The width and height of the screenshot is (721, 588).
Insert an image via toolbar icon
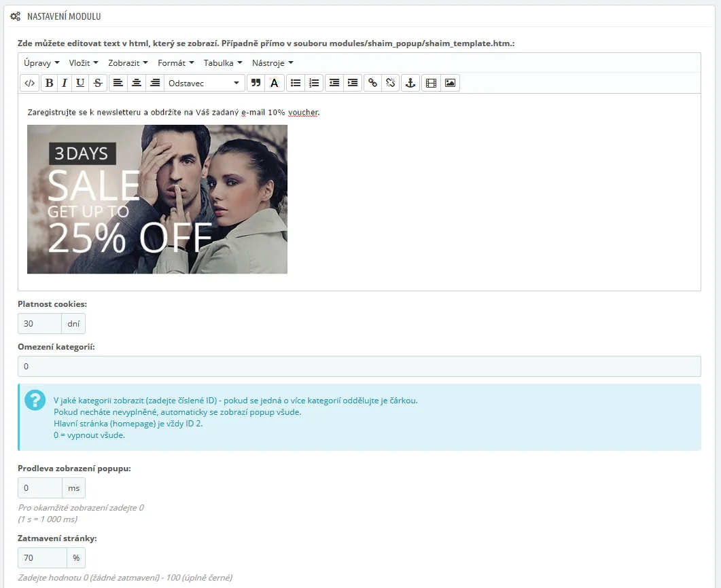[x=449, y=83]
